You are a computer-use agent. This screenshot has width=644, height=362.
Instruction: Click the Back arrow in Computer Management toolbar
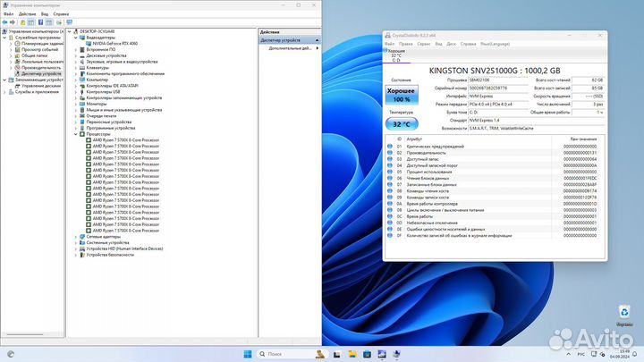[4, 22]
